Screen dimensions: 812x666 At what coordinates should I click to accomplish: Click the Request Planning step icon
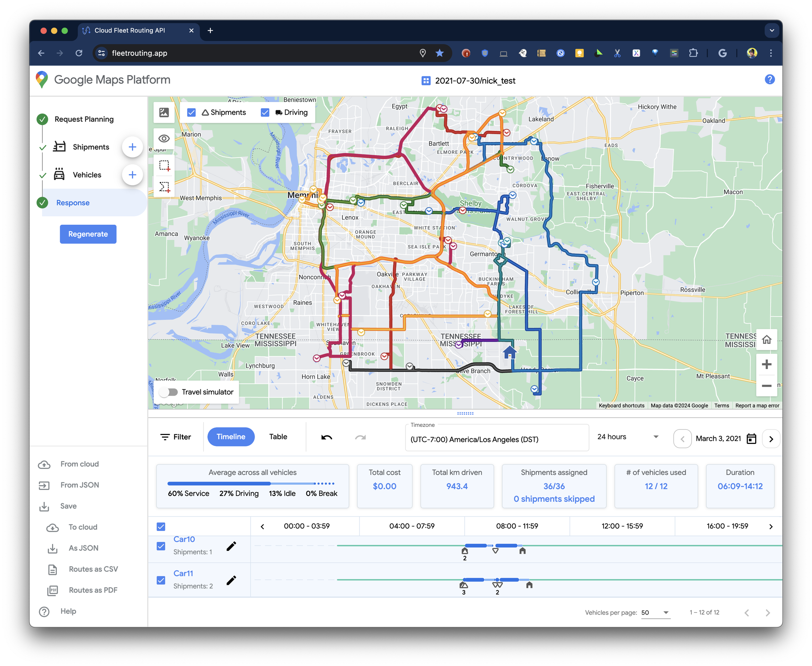(x=42, y=119)
